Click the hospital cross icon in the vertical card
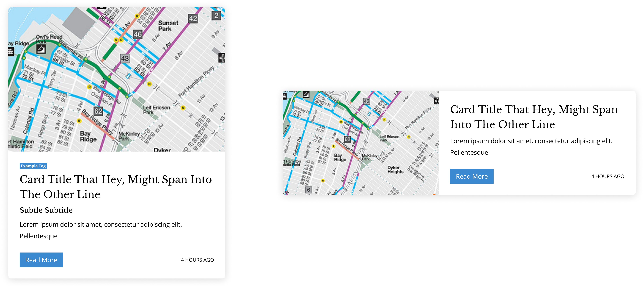 (222, 58)
